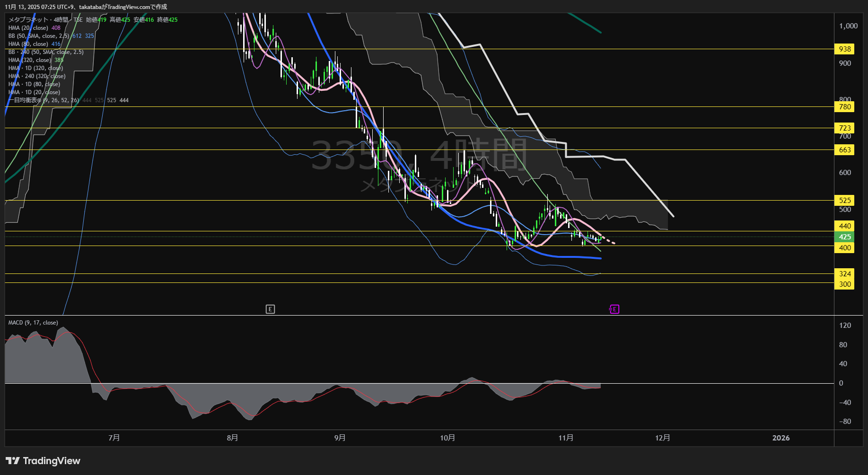Image resolution: width=868 pixels, height=475 pixels.
Task: Click the HMA (20, close) legend entry
Action: (x=28, y=28)
